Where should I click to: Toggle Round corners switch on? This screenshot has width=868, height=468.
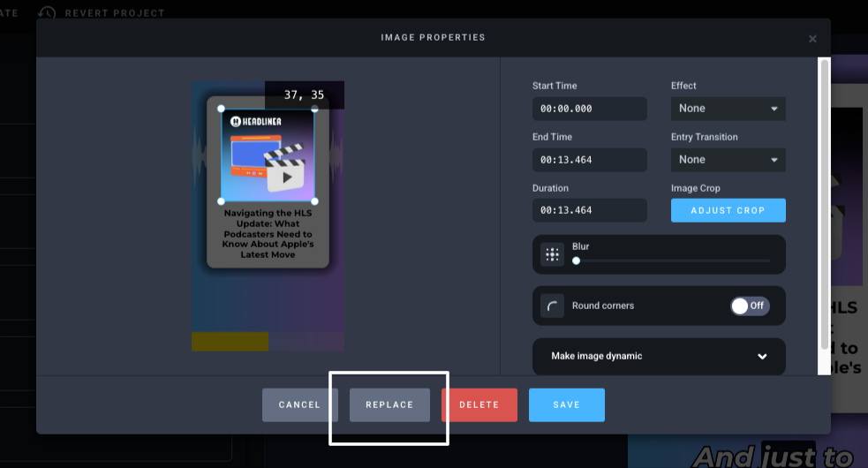(x=750, y=306)
